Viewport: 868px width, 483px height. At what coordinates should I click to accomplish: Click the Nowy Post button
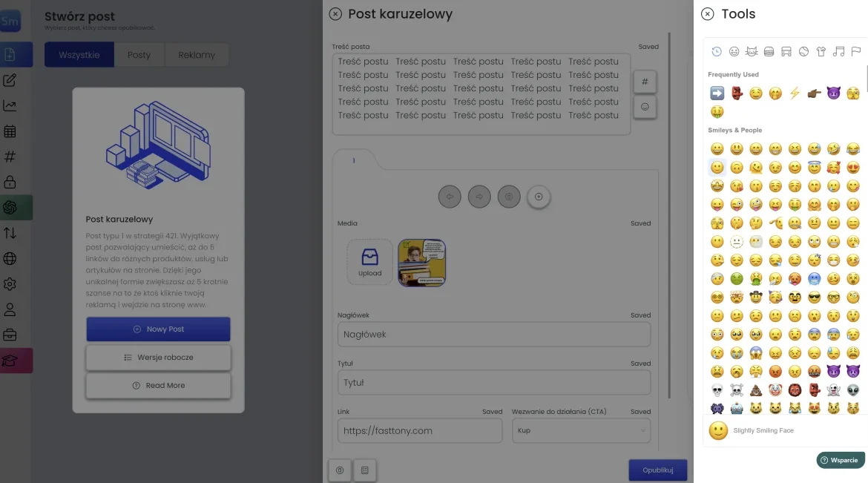point(158,329)
